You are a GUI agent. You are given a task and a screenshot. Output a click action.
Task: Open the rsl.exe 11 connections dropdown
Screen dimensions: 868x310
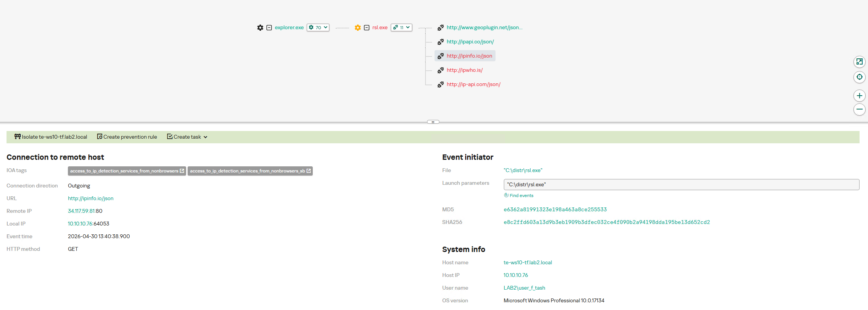[x=401, y=28]
